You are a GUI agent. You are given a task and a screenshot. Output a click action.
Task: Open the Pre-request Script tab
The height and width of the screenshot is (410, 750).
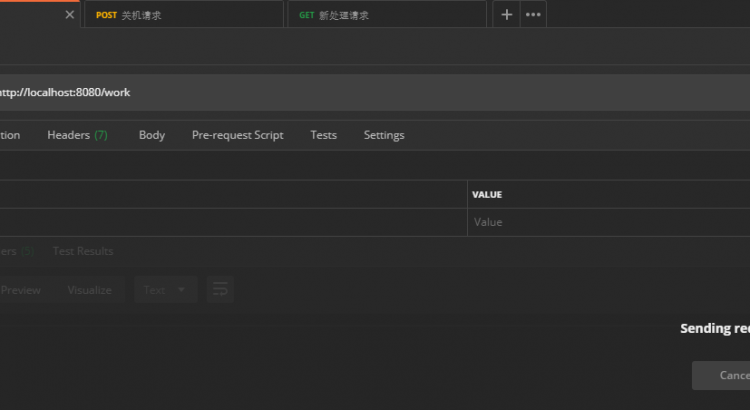point(237,135)
